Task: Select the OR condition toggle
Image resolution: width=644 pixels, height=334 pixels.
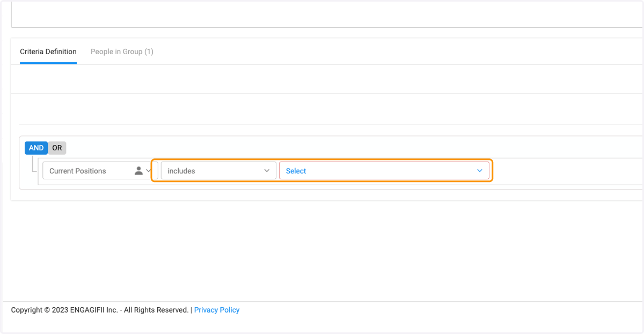Action: pos(57,148)
